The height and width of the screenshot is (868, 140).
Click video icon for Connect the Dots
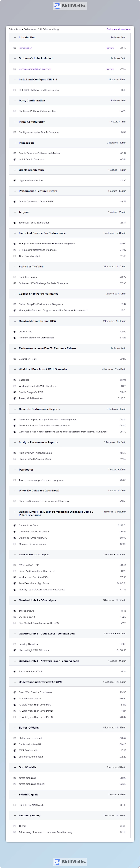[x=14, y=525]
